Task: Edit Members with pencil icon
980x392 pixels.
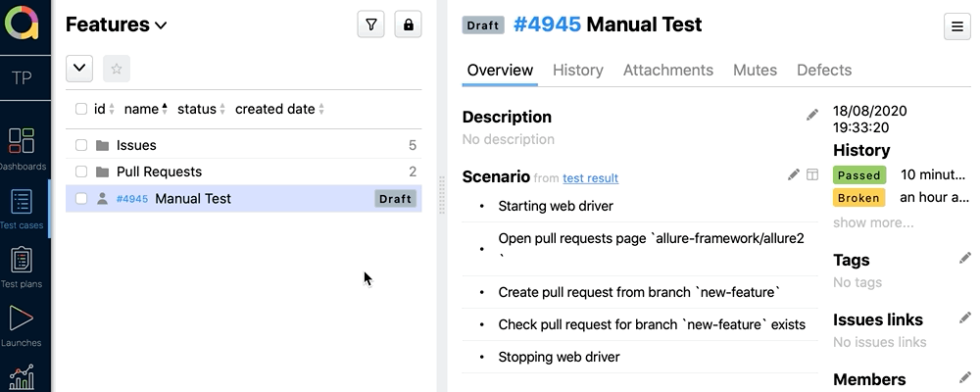Action: tap(965, 377)
